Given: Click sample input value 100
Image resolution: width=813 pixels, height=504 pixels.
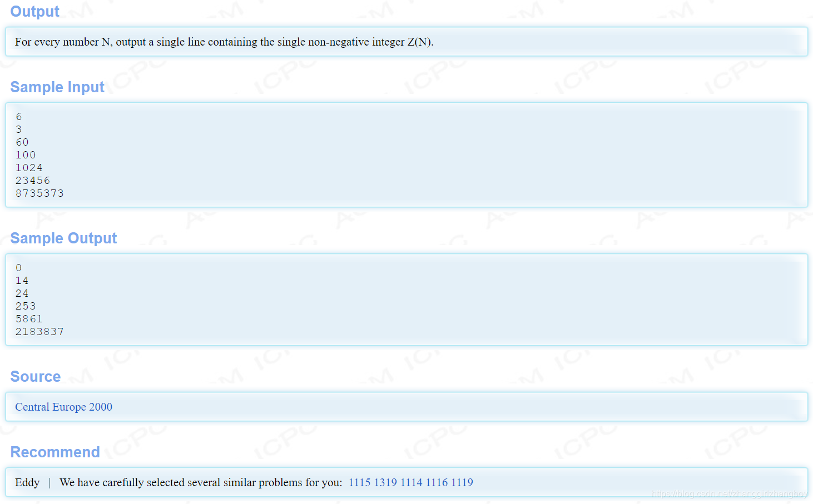Looking at the screenshot, I should point(26,155).
